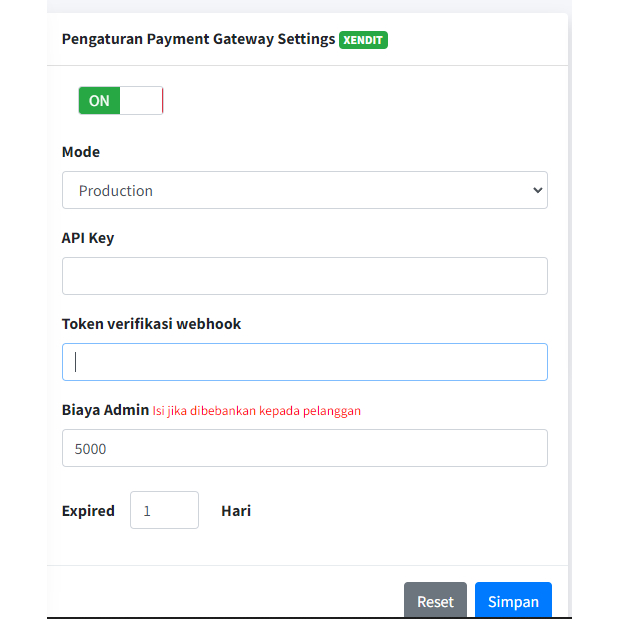Click the Token verifikasi webhook label

tap(151, 324)
